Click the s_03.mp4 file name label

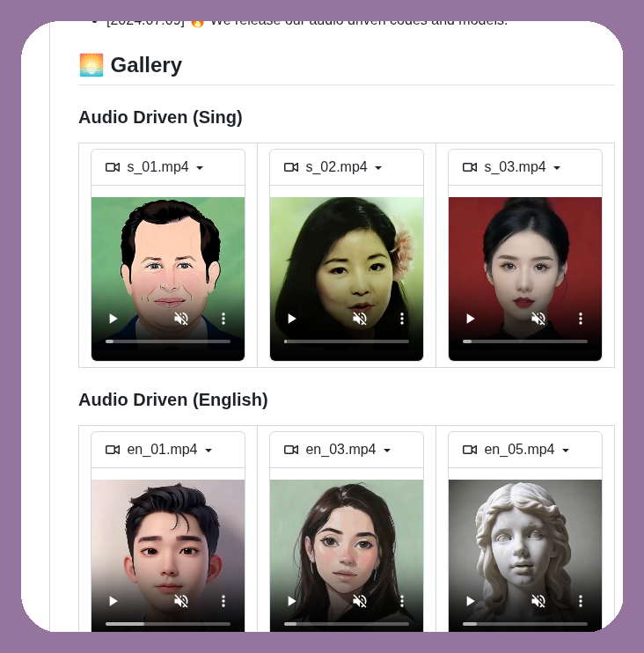click(x=515, y=167)
